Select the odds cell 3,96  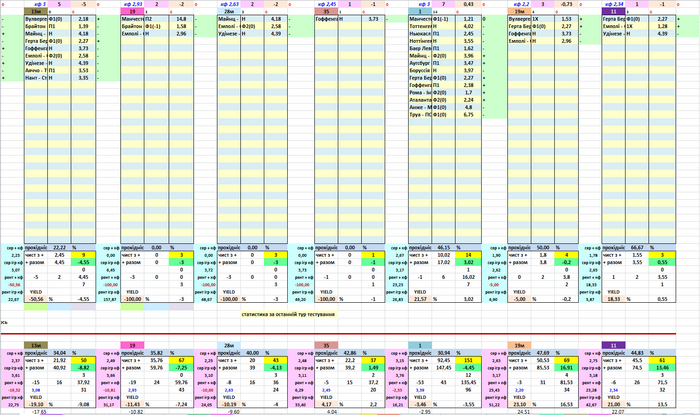tap(468, 56)
